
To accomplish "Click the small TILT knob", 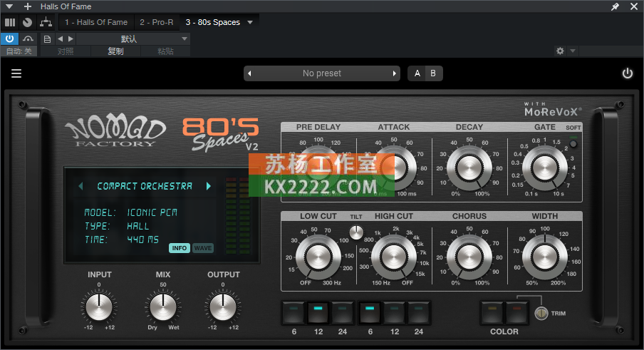I will (x=356, y=232).
